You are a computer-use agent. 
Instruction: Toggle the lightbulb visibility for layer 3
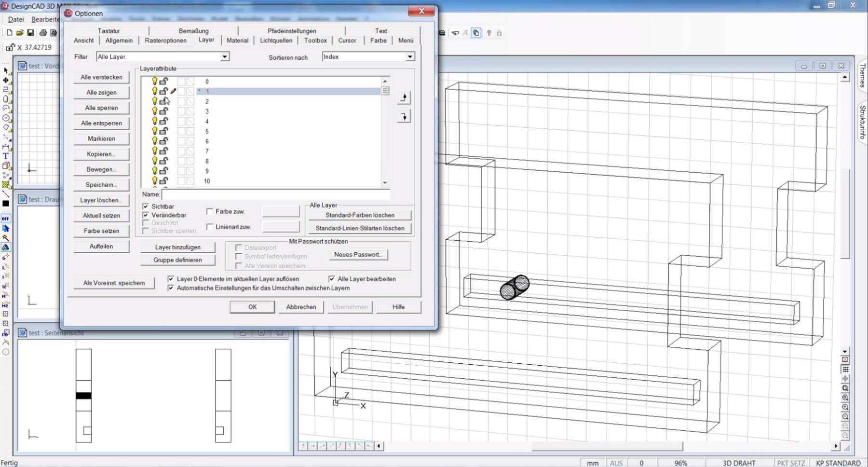[x=154, y=111]
